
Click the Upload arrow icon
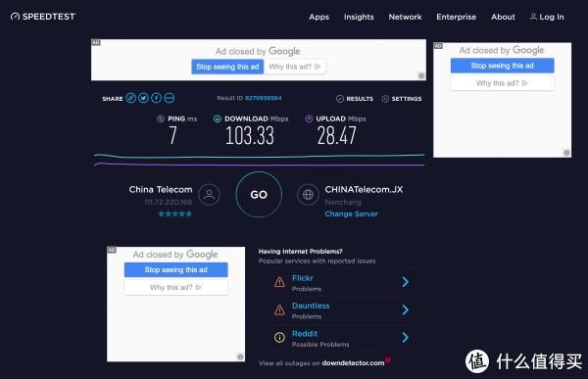pos(309,118)
